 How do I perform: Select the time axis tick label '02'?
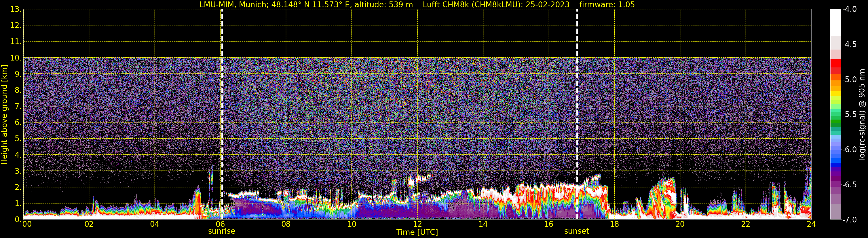(x=89, y=224)
